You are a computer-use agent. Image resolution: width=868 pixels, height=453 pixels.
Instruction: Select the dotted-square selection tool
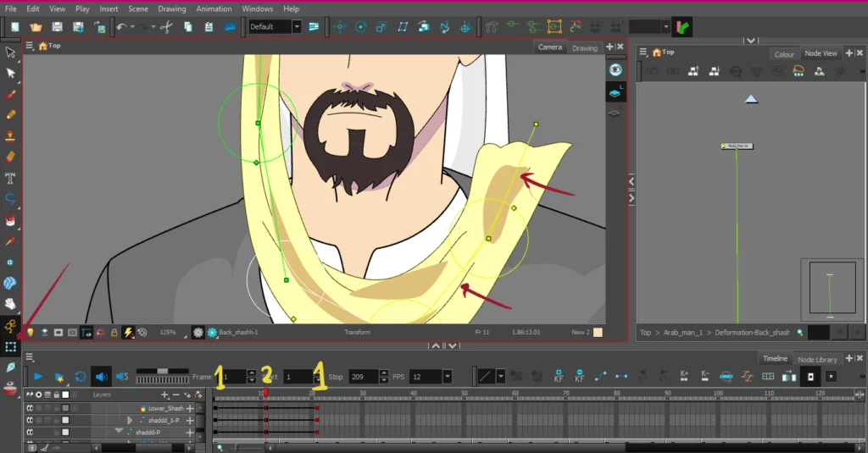click(x=10, y=347)
